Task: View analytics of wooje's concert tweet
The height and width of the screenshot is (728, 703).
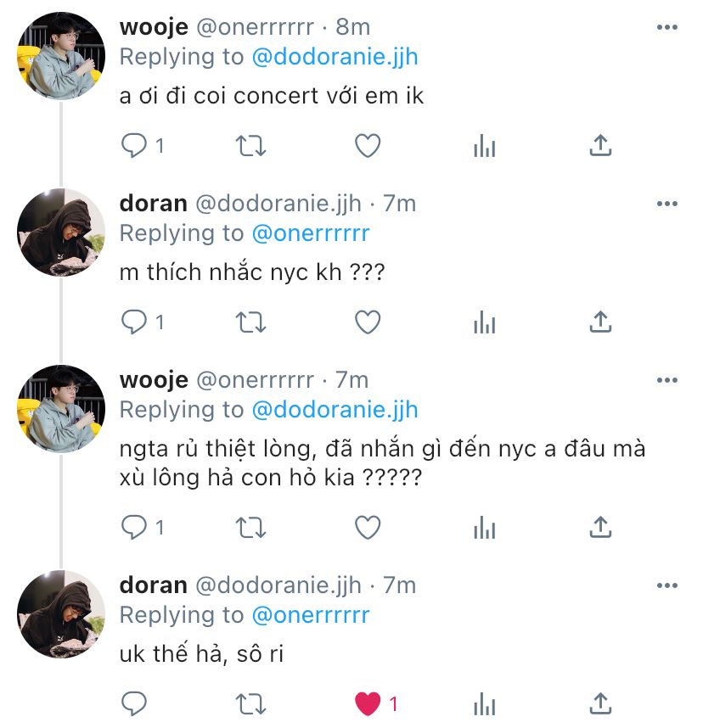Action: pyautogui.click(x=485, y=146)
